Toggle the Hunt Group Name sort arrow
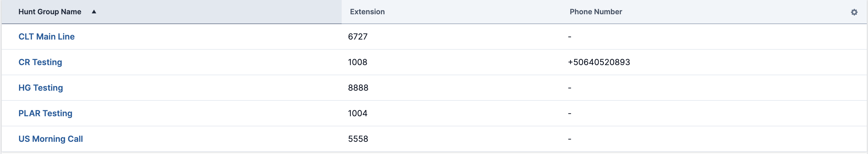Image resolution: width=868 pixels, height=154 pixels. tap(94, 12)
